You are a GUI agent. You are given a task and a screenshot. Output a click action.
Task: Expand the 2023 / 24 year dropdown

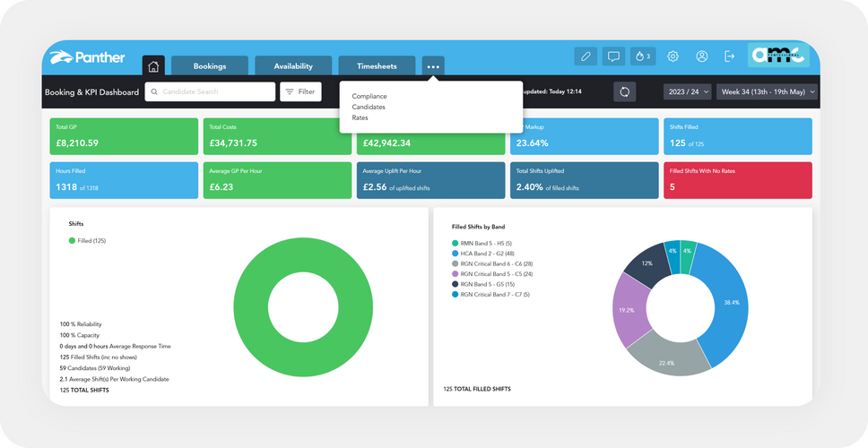click(x=687, y=91)
